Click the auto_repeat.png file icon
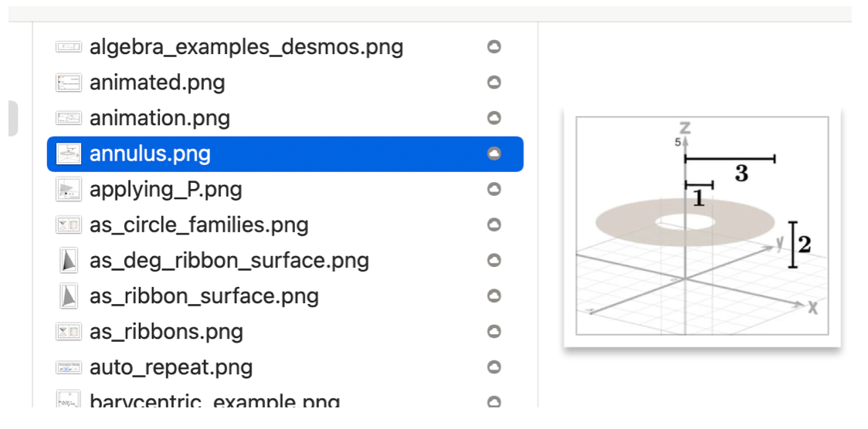Screen dimensions: 868x429 coord(69,367)
